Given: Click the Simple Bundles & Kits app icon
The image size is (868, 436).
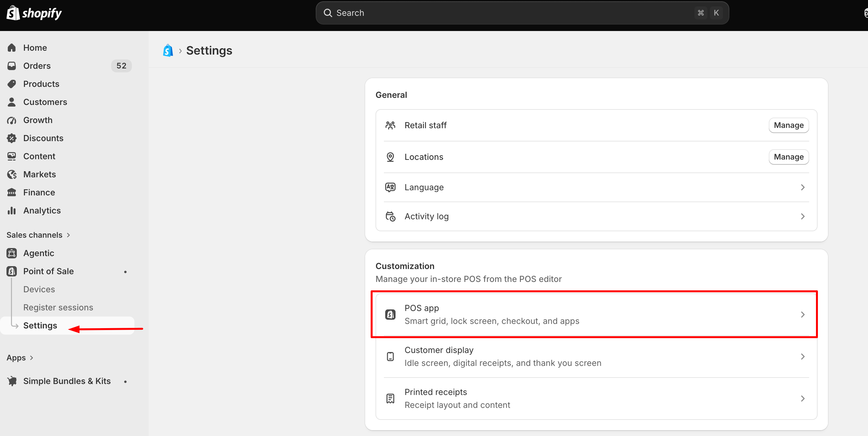Looking at the screenshot, I should click(x=12, y=381).
